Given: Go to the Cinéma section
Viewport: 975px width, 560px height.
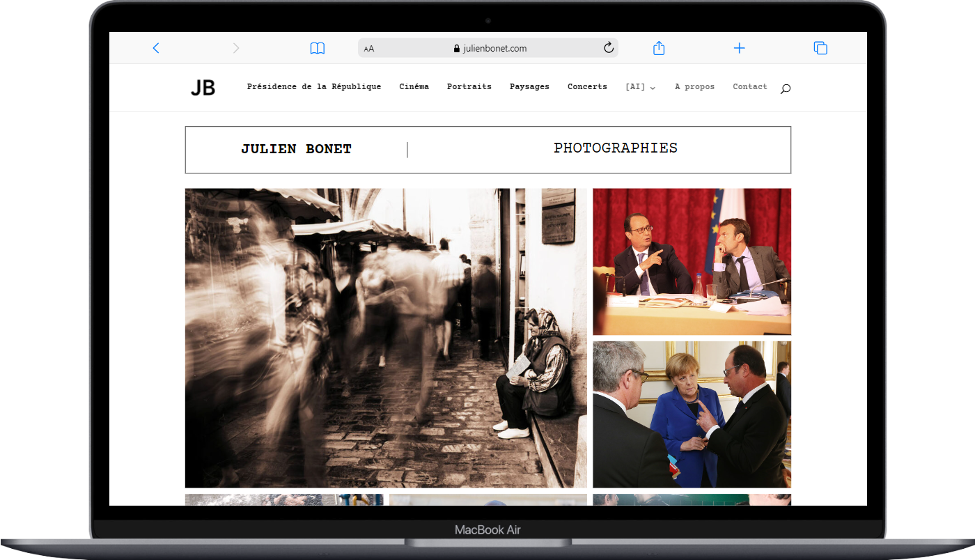Looking at the screenshot, I should coord(414,87).
